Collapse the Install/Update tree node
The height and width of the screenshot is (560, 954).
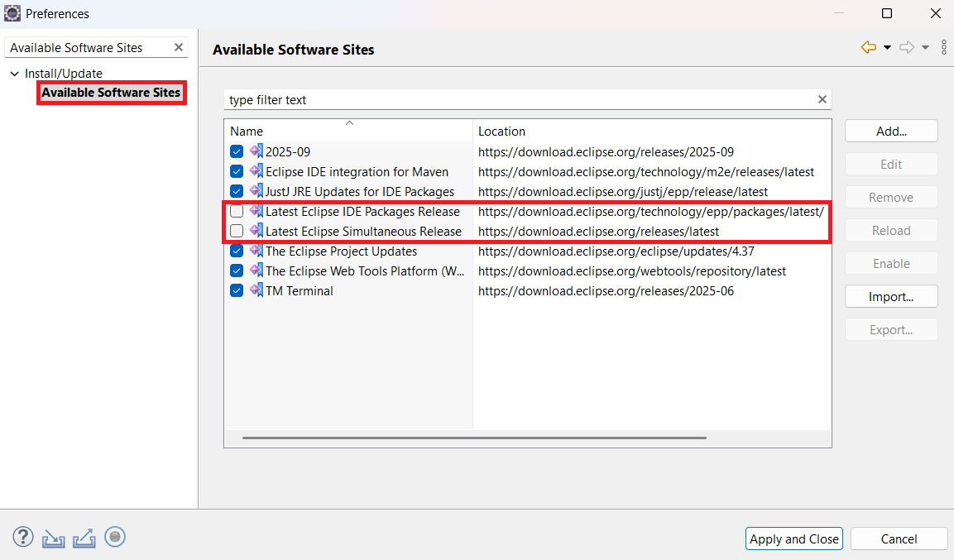pos(14,74)
